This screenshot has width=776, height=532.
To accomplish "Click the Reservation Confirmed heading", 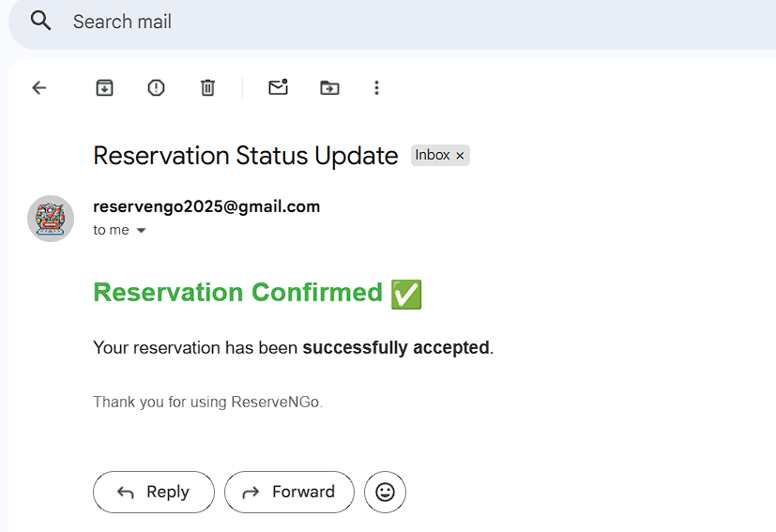I will point(238,293).
